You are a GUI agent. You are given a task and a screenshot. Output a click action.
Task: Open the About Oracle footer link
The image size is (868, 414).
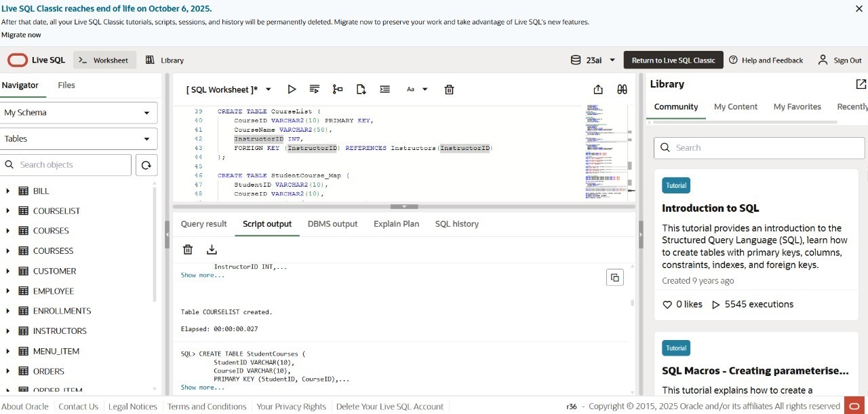(x=25, y=407)
